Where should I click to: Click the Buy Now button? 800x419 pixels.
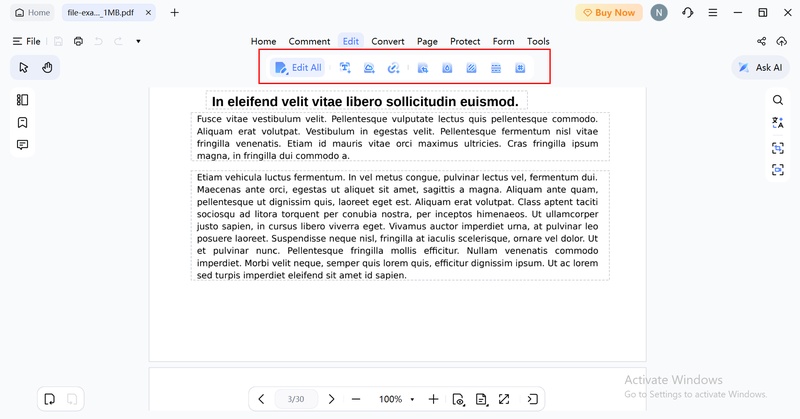coord(609,13)
